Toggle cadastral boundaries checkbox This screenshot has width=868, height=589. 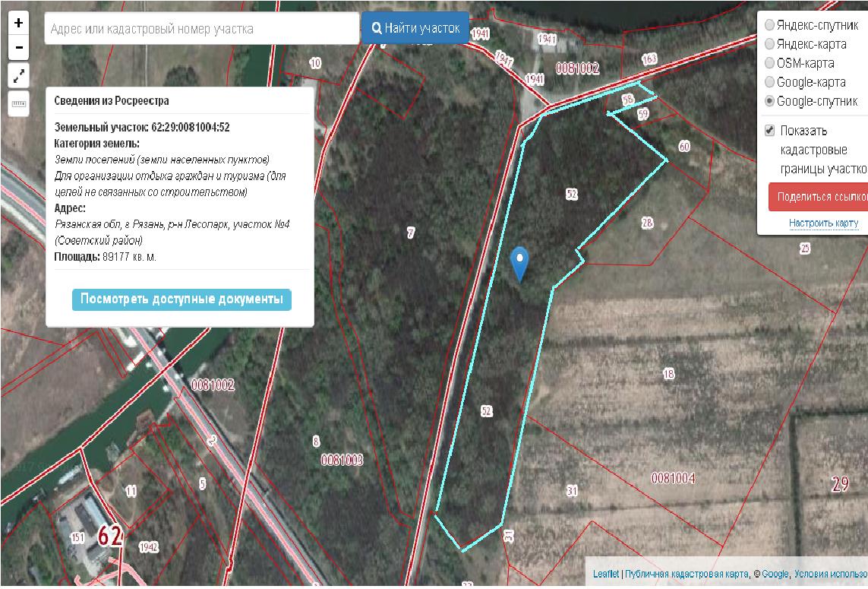click(x=769, y=131)
